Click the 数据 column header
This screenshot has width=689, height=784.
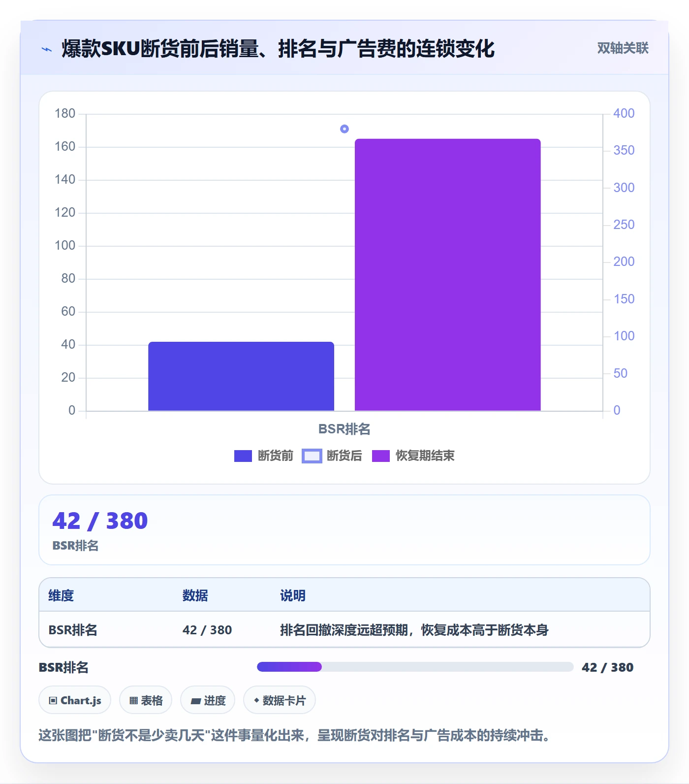pyautogui.click(x=195, y=595)
